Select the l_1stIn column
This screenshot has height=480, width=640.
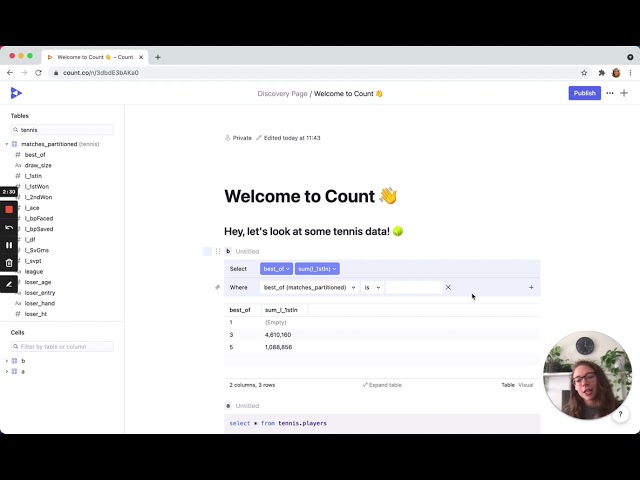[33, 176]
